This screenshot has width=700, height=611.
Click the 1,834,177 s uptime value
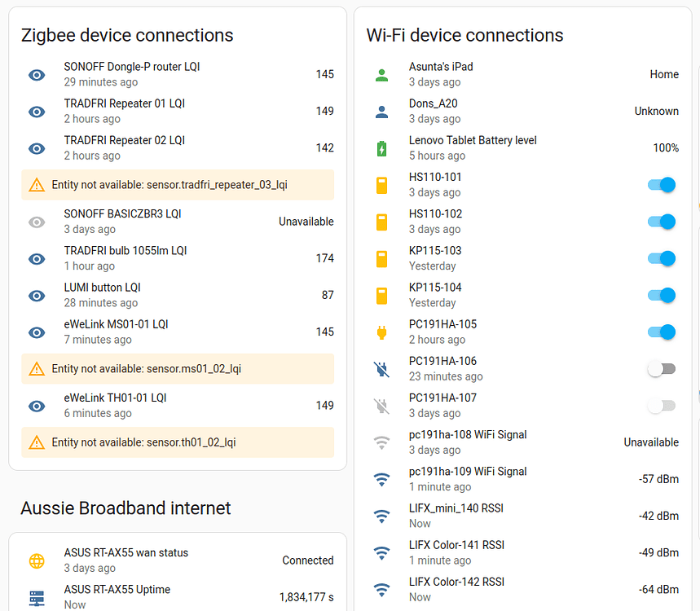(306, 598)
